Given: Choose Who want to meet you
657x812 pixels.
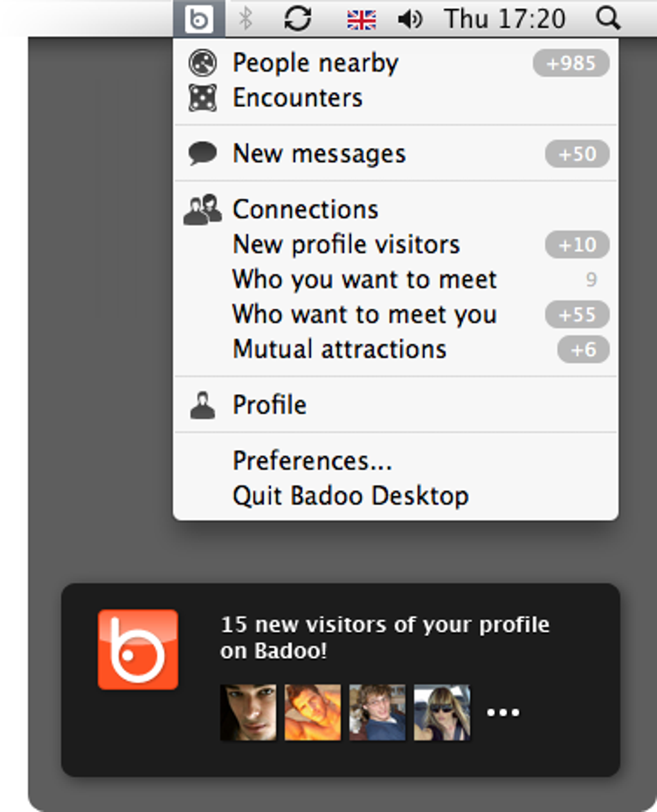Looking at the screenshot, I should (364, 315).
